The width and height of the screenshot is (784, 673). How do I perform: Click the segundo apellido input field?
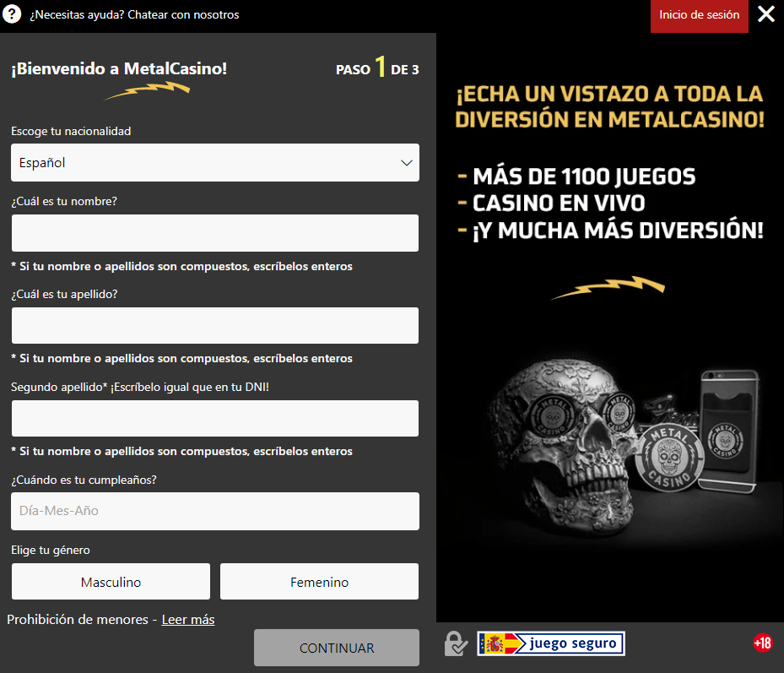214,418
